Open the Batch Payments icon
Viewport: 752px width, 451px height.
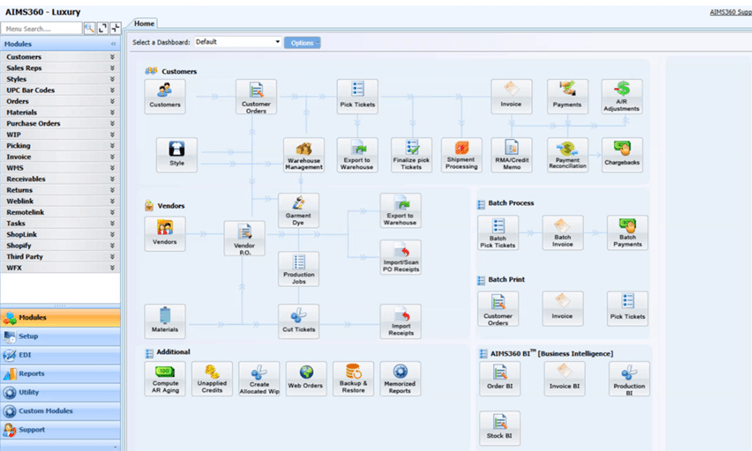627,233
